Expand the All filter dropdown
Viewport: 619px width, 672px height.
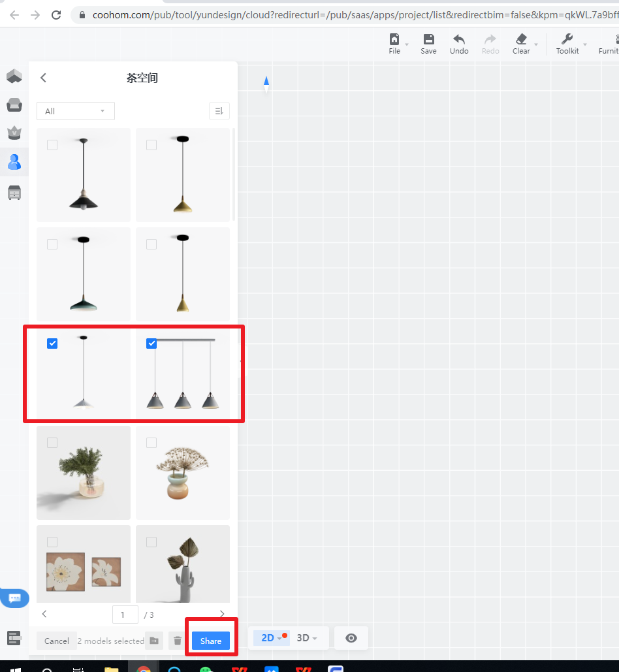(x=75, y=111)
